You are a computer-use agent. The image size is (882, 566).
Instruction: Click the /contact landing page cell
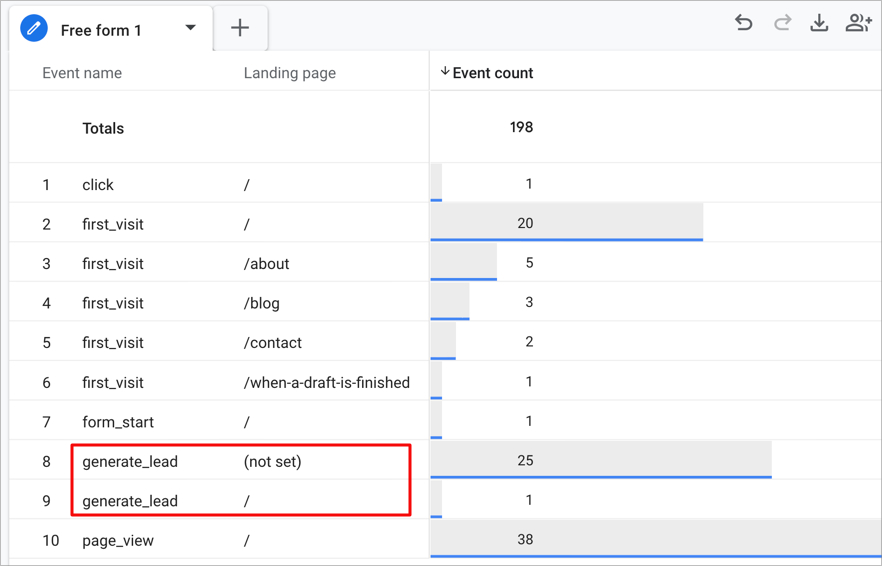[273, 343]
